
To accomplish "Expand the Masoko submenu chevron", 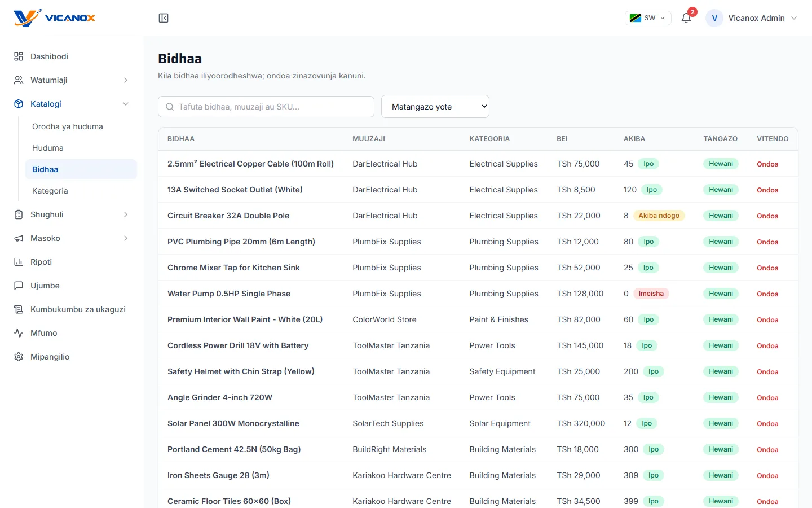I will pos(126,238).
